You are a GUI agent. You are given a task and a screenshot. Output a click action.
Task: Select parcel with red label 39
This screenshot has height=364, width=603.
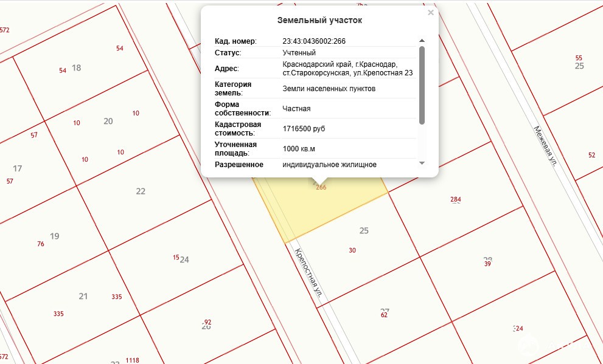coord(487,264)
